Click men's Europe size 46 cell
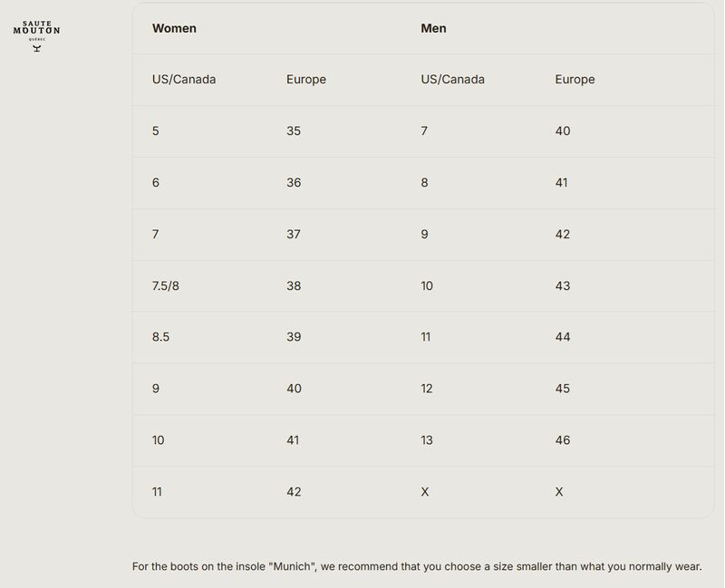The width and height of the screenshot is (725, 588). tap(563, 440)
